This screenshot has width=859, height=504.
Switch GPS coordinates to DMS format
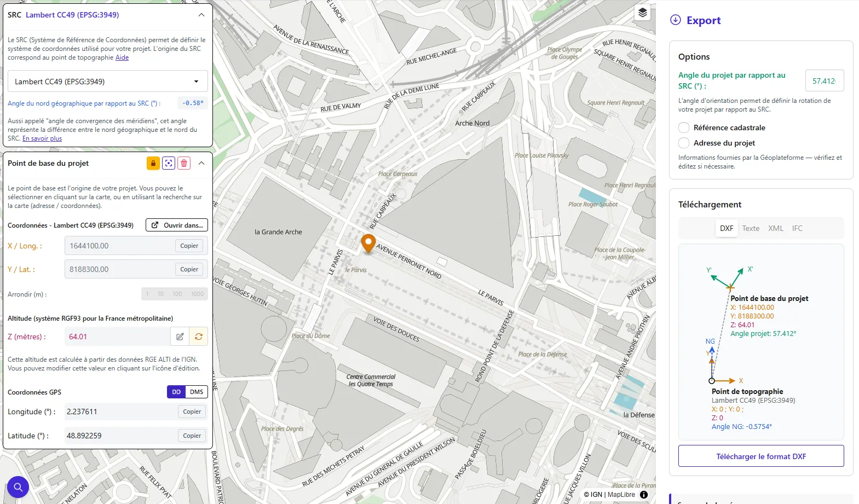(197, 392)
